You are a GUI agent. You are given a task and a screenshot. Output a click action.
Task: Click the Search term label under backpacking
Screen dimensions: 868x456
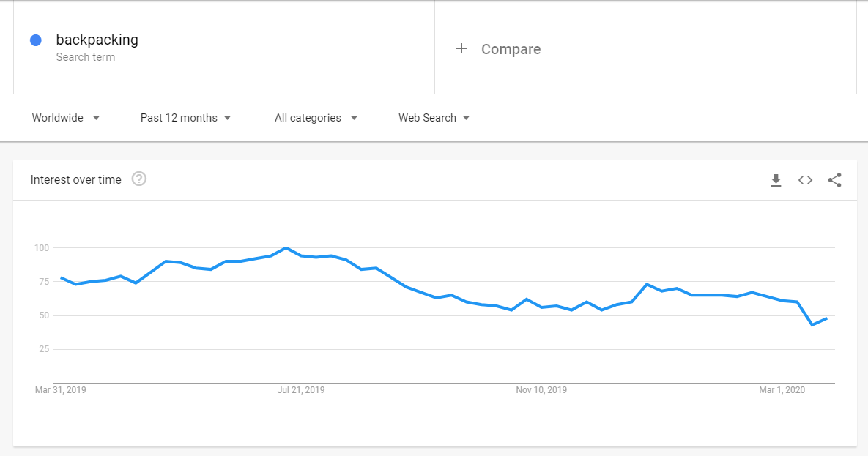(86, 56)
